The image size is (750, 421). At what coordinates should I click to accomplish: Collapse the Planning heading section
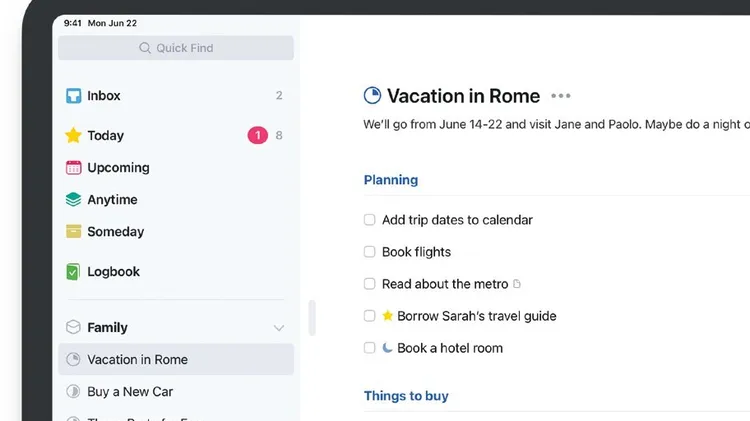coord(391,180)
